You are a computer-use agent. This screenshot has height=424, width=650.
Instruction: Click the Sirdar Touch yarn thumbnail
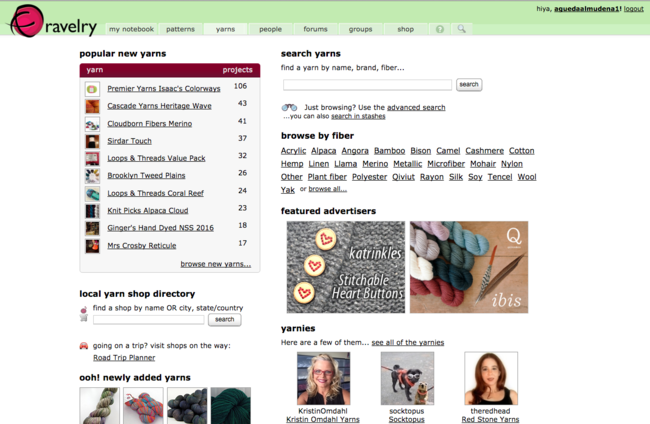pos(92,141)
